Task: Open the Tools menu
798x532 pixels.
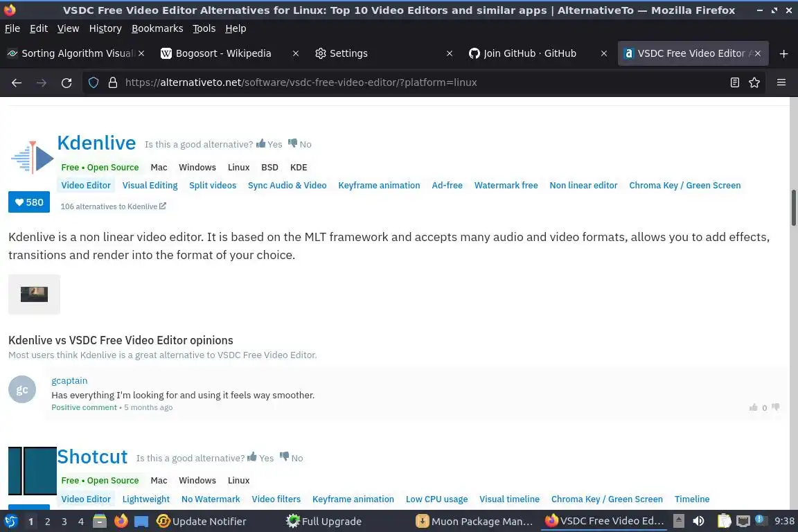Action: 204,28
